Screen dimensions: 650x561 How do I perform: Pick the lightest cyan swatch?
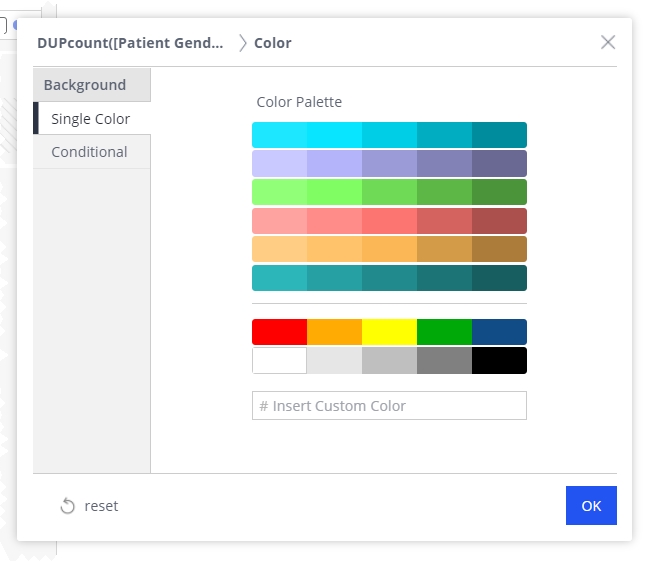click(x=279, y=135)
